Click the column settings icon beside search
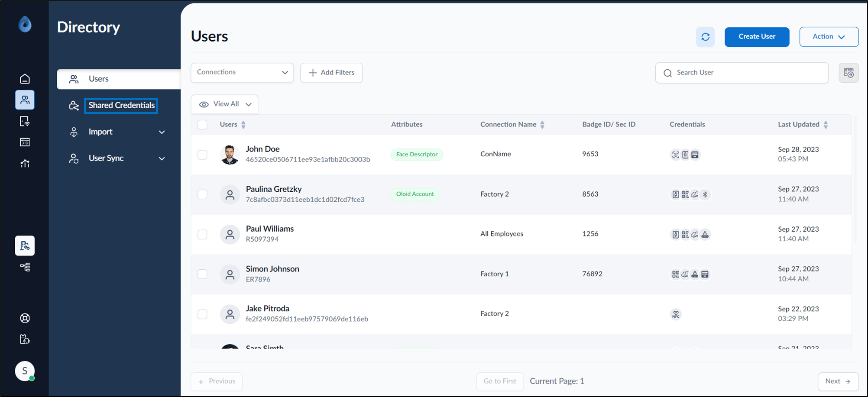Image resolution: width=868 pixels, height=397 pixels. click(849, 73)
